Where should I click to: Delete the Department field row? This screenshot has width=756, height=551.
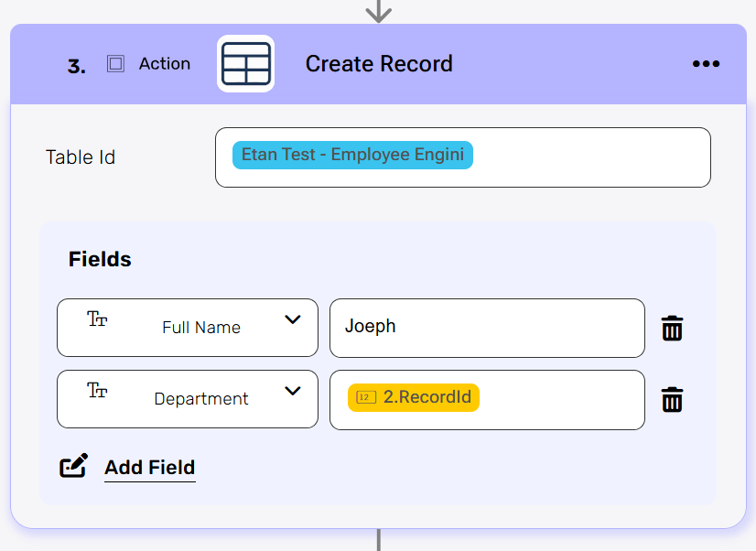pyautogui.click(x=672, y=399)
